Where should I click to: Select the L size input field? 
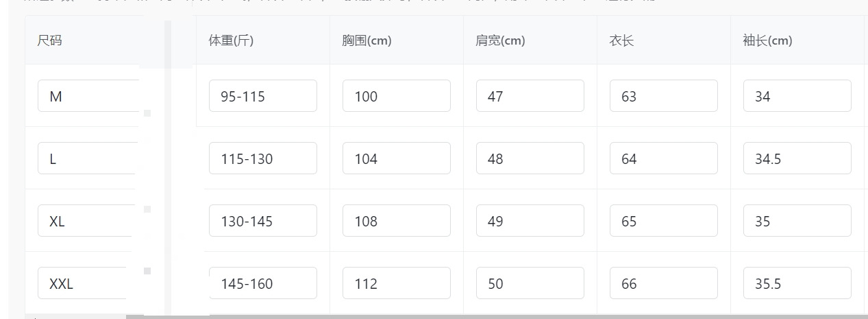[x=88, y=158]
